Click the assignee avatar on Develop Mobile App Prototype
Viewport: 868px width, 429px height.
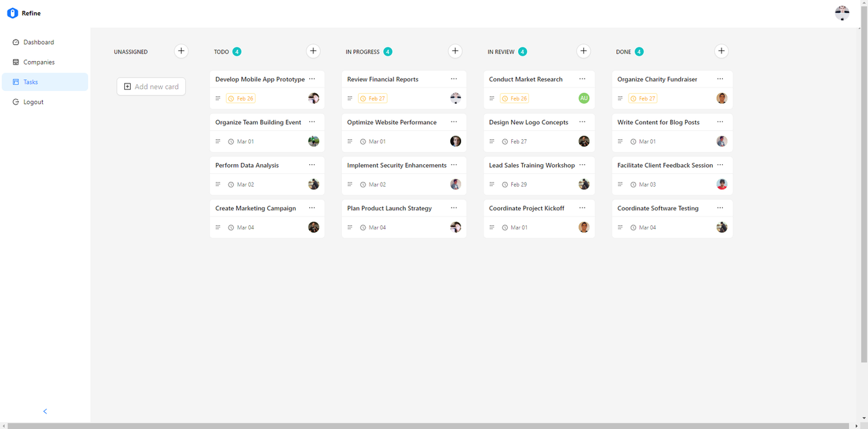(313, 98)
